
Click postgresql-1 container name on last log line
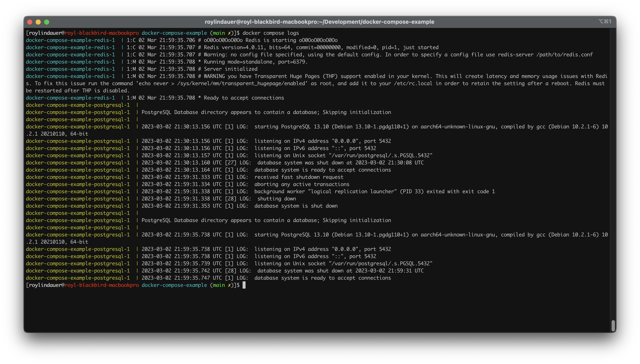pos(78,278)
